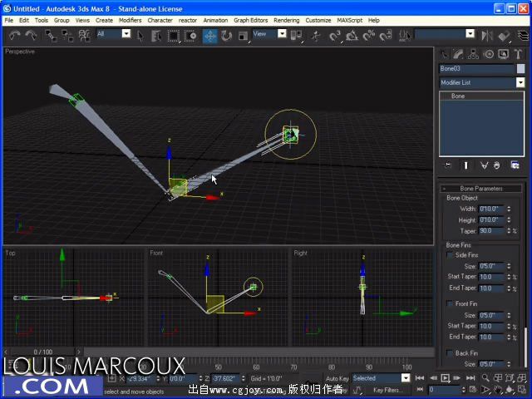Viewport: 532px width, 399px height.
Task: Open the Graph Editors menu
Action: click(x=250, y=20)
